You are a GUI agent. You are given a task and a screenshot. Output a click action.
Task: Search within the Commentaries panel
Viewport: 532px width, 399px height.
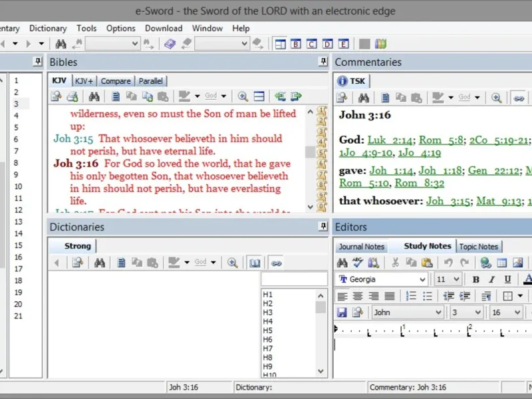(363, 98)
